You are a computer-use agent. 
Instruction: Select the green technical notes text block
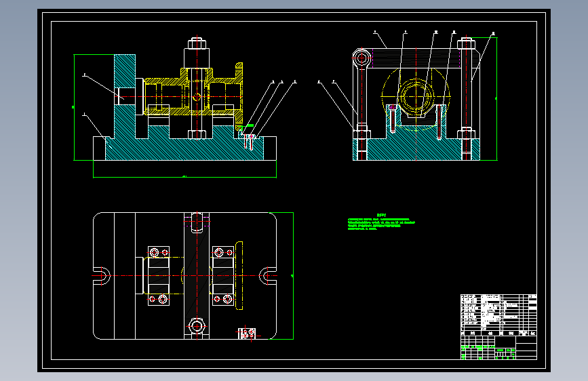(x=381, y=222)
